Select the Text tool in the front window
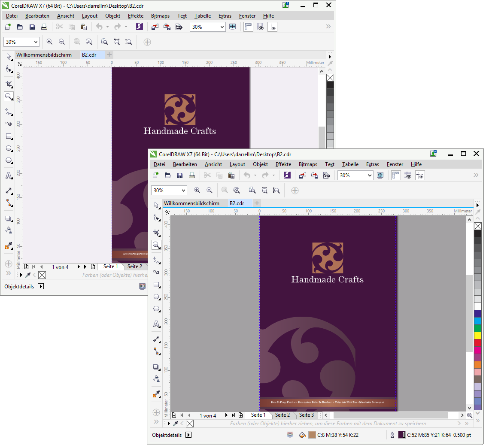486x448 pixels. pyautogui.click(x=156, y=324)
